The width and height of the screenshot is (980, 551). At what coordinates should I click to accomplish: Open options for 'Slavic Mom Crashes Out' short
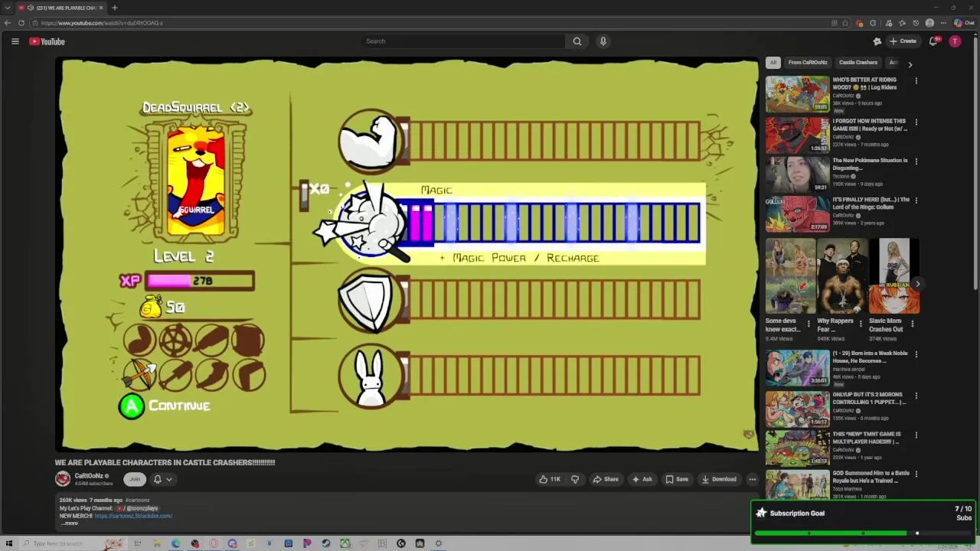(912, 324)
